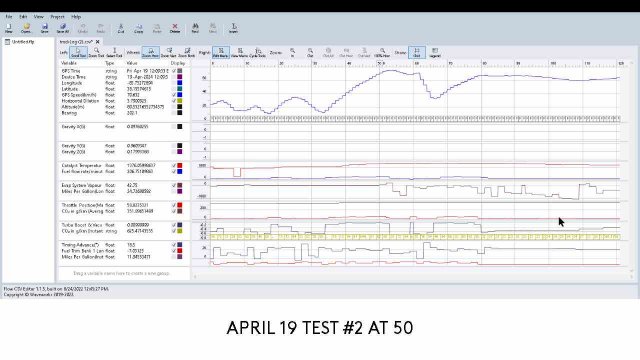Select the Scroll Tool in left tools
The height and width of the screenshot is (360, 640).
click(78, 52)
